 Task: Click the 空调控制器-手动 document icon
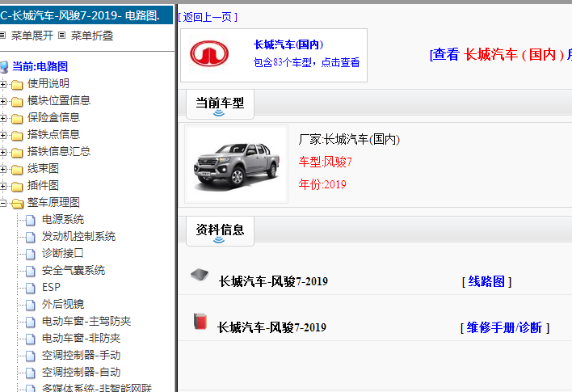point(31,356)
